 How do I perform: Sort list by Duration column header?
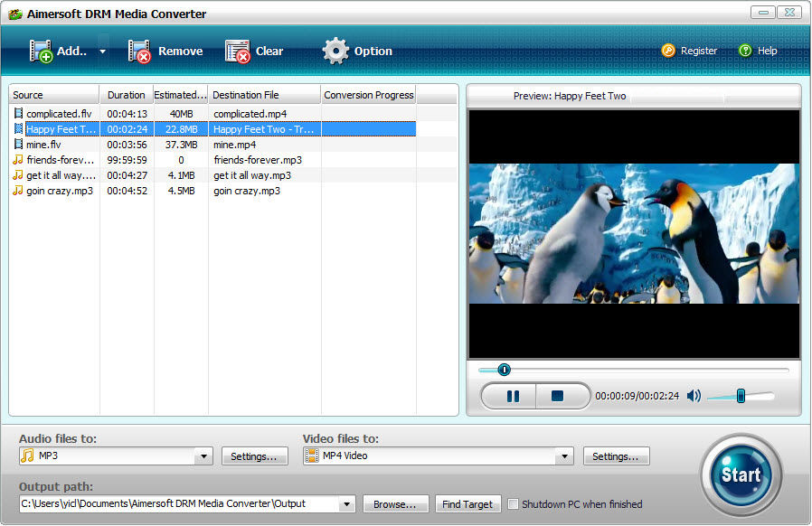point(126,95)
